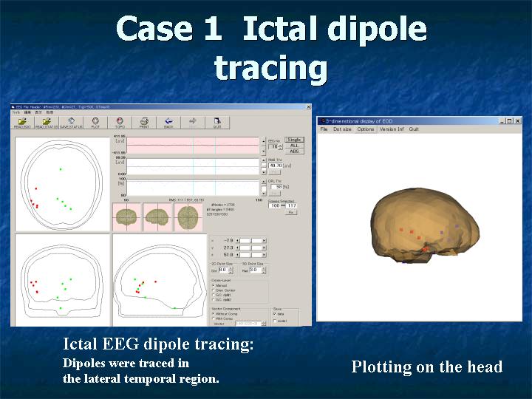Click the z coordinate slider track
Screen dimensions: 532x399
(250, 255)
